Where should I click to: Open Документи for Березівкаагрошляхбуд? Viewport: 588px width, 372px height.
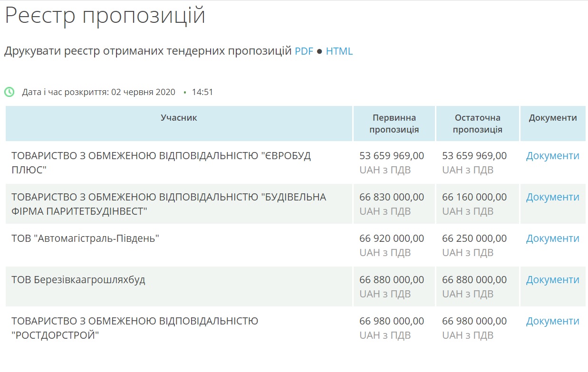pyautogui.click(x=553, y=280)
